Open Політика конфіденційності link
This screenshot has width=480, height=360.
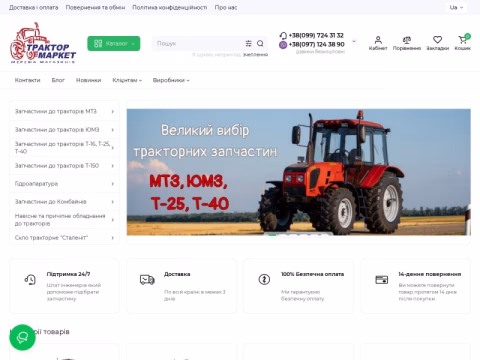[x=170, y=7]
